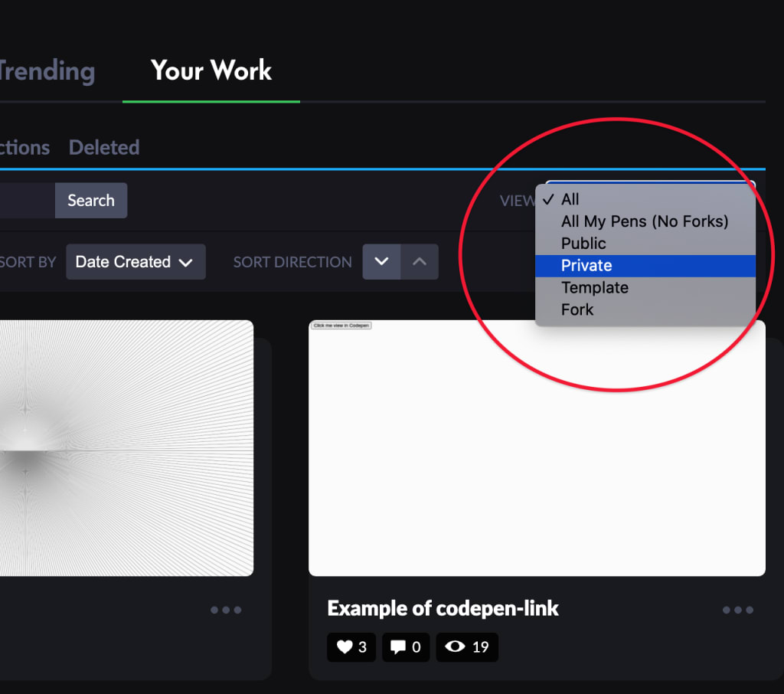Switch to the Your Work tab
784x694 pixels.
click(211, 70)
